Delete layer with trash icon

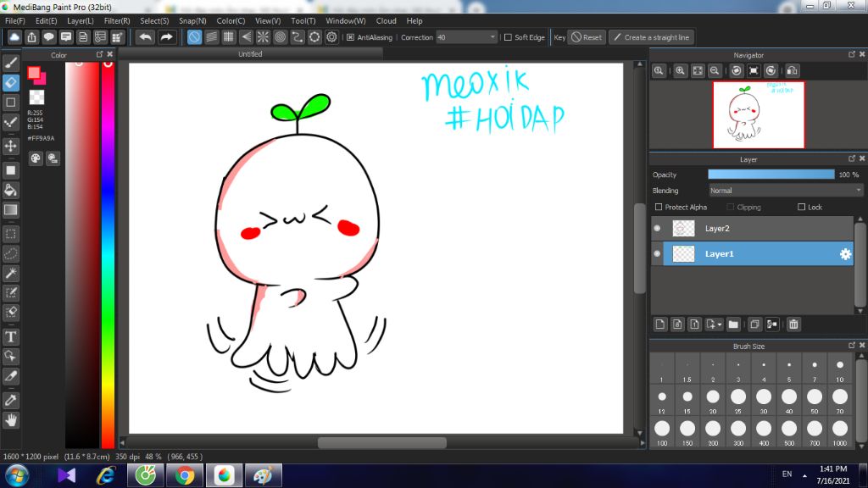pyautogui.click(x=793, y=324)
